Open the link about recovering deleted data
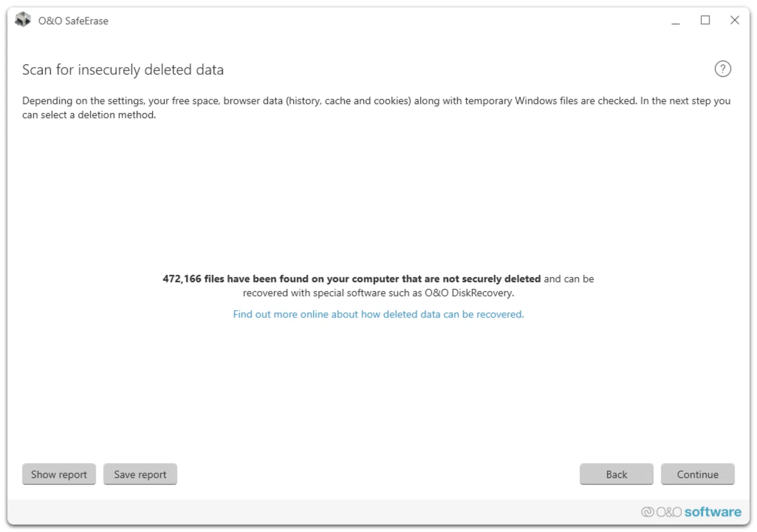The height and width of the screenshot is (532, 757). (378, 314)
